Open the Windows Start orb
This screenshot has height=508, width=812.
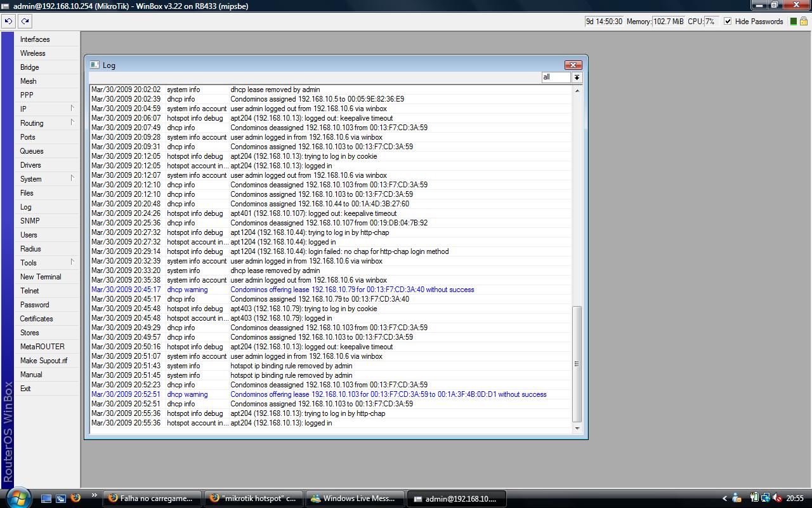[x=17, y=497]
